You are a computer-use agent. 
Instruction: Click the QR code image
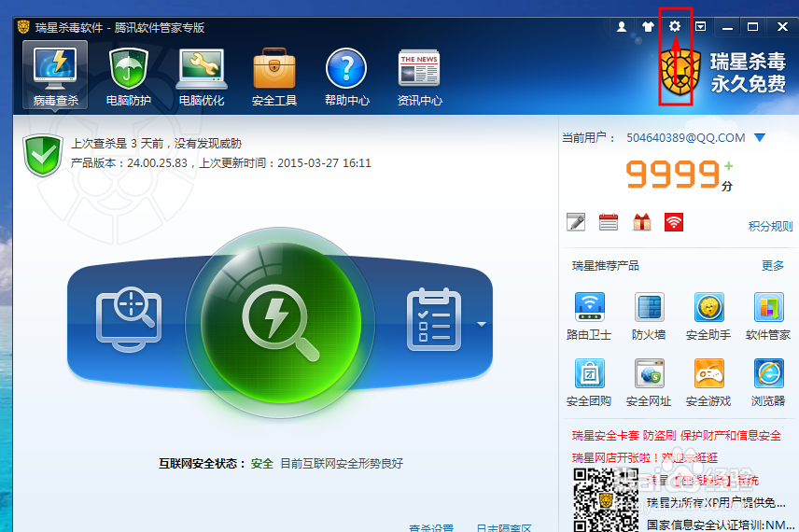pyautogui.click(x=606, y=500)
